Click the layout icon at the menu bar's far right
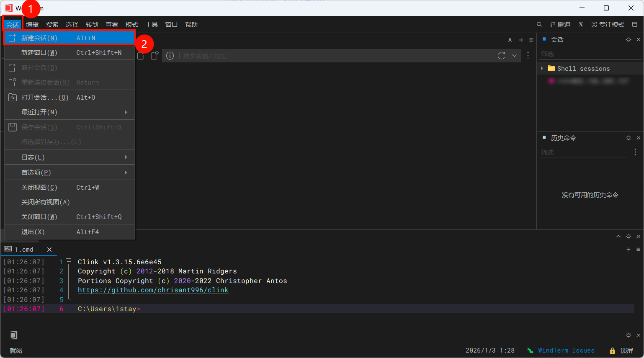The height and width of the screenshot is (358, 644). 635,25
